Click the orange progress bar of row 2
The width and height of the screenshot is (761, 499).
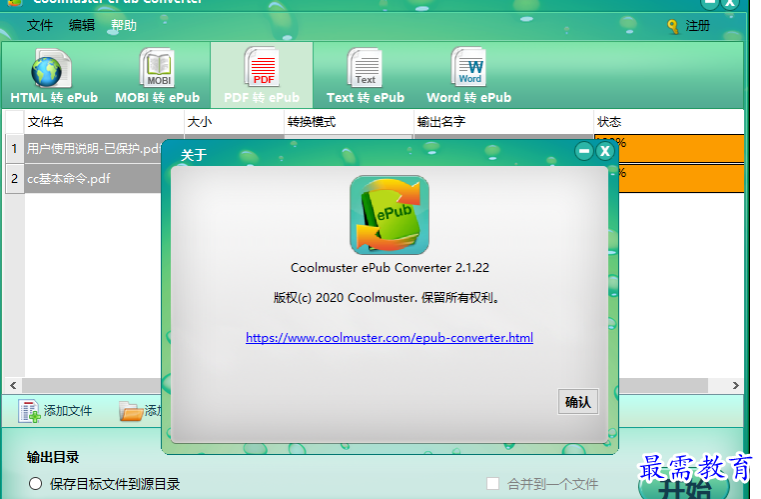pyautogui.click(x=680, y=179)
